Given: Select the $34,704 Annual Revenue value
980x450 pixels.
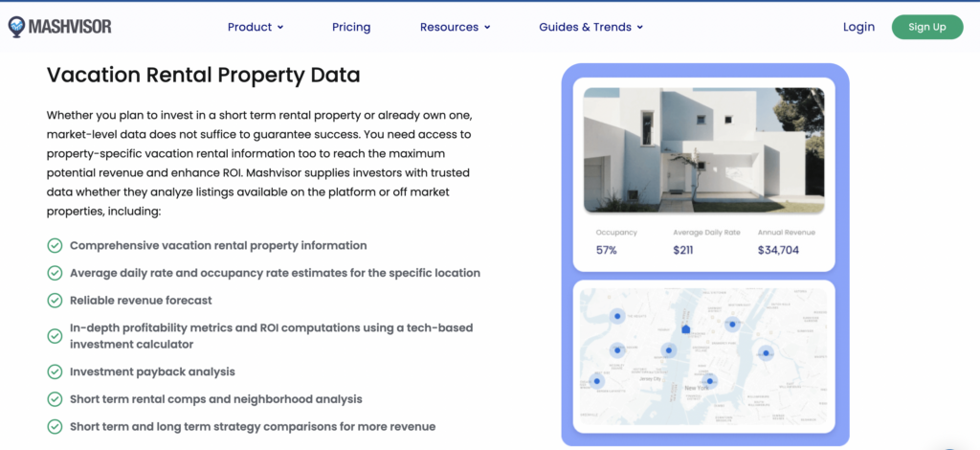Looking at the screenshot, I should click(x=777, y=251).
